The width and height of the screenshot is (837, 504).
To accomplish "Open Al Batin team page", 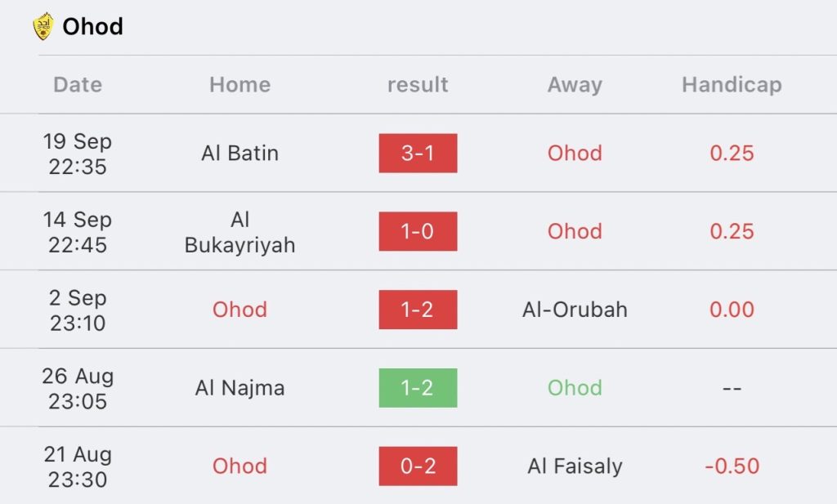I will tap(239, 154).
